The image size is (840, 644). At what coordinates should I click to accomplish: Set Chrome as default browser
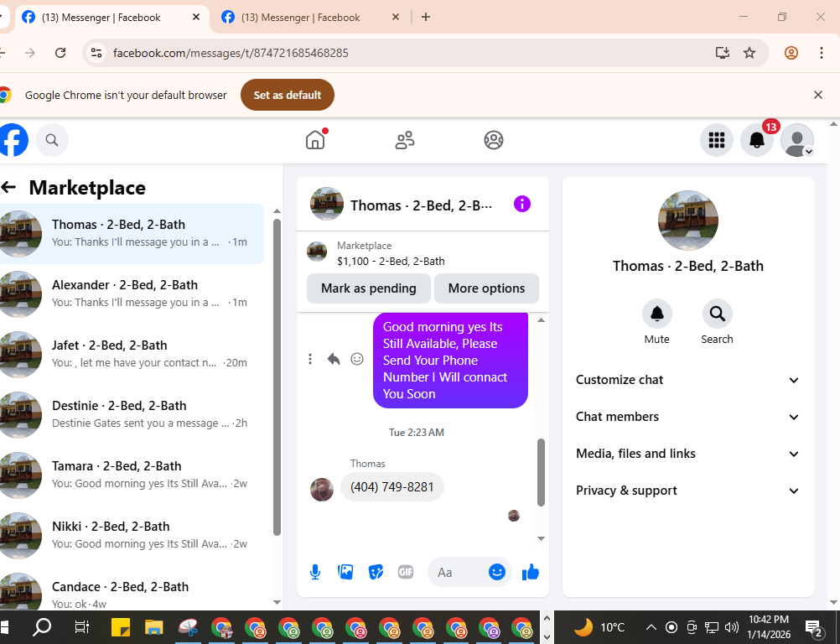288,95
